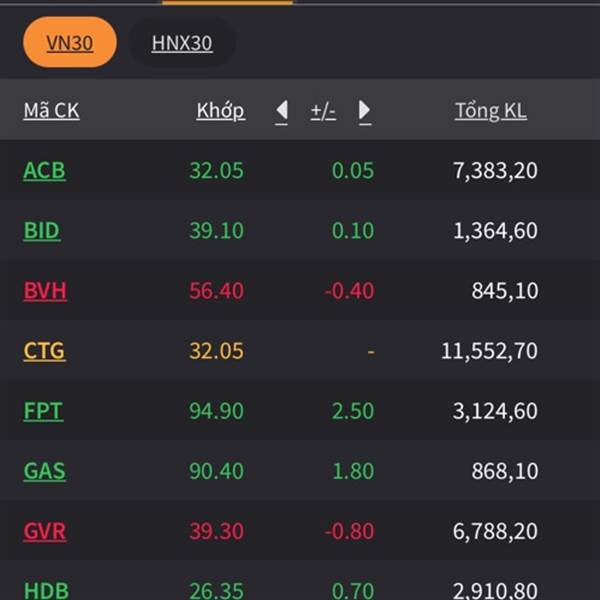600x600 pixels.
Task: Click ACB change value 0.05
Action: [x=353, y=170]
